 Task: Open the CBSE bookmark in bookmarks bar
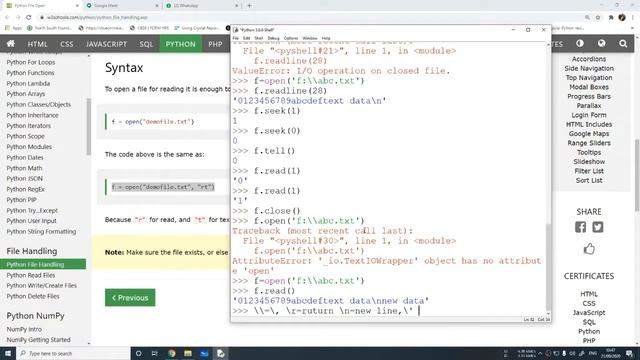pyautogui.click(x=149, y=28)
